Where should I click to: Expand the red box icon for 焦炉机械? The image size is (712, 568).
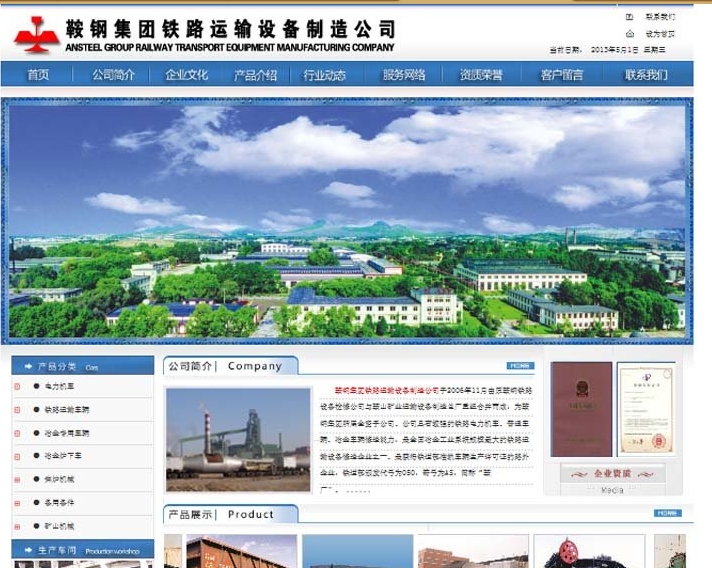point(17,479)
